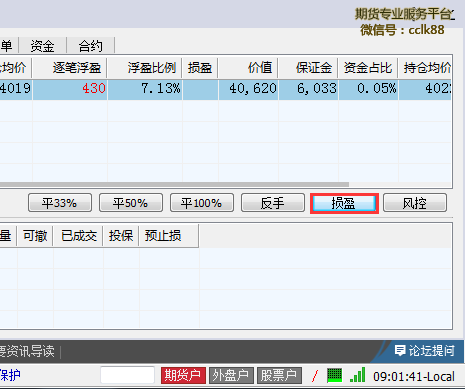Open the 资金 tab
Image resolution: width=465 pixels, height=389 pixels.
pyautogui.click(x=43, y=46)
